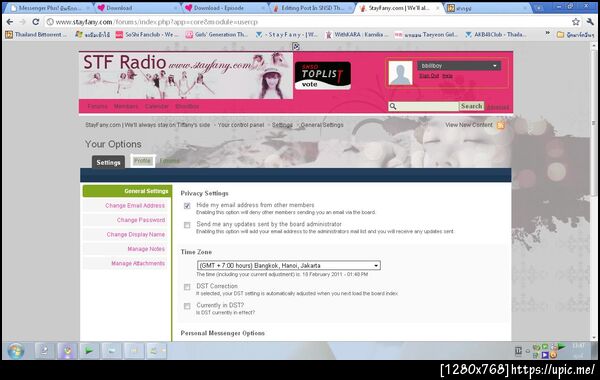Viewport: 600px width, 380px height.
Task: Open the first pinned taskbar program
Action: coord(44,351)
